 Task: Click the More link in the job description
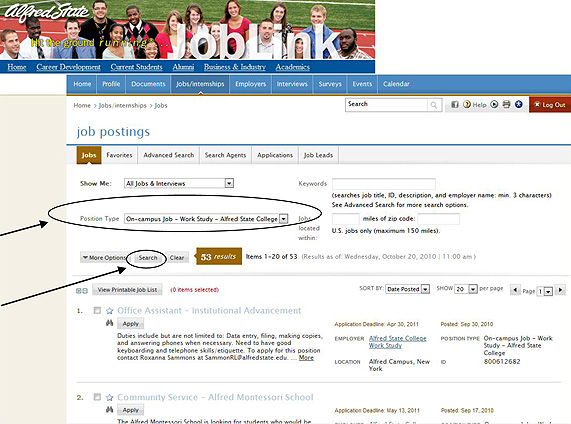point(306,358)
